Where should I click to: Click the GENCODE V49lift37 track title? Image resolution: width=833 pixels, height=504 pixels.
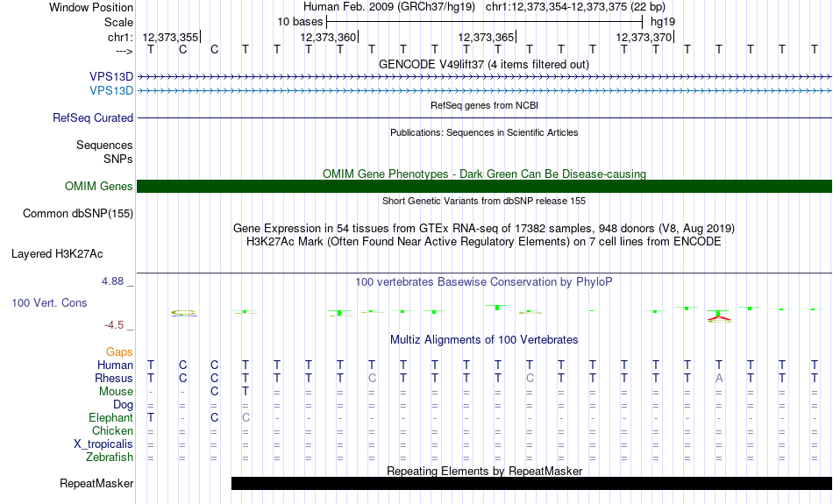coord(484,65)
